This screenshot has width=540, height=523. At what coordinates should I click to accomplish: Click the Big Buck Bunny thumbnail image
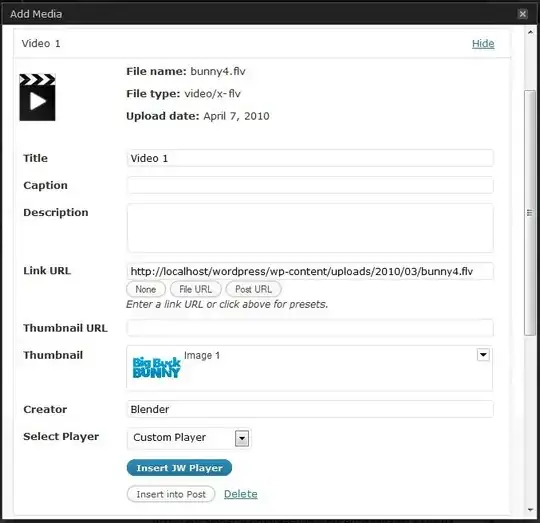coord(156,368)
